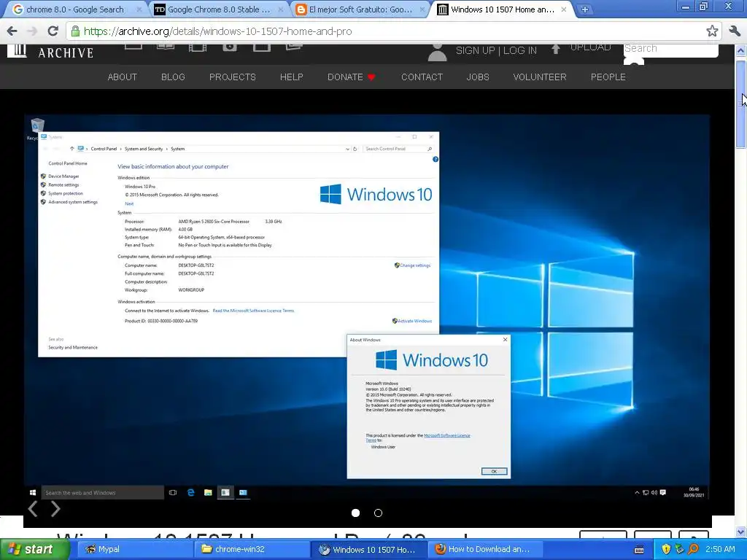Click in the archive.org Search field
Image resolution: width=747 pixels, height=560 pixels.
coord(671,50)
